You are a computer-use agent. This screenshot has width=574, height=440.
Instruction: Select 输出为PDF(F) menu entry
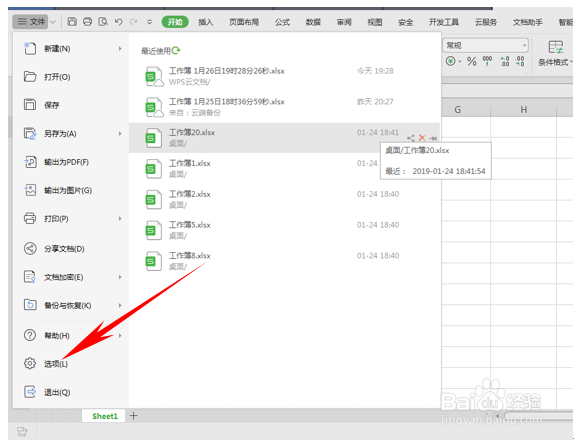point(71,162)
